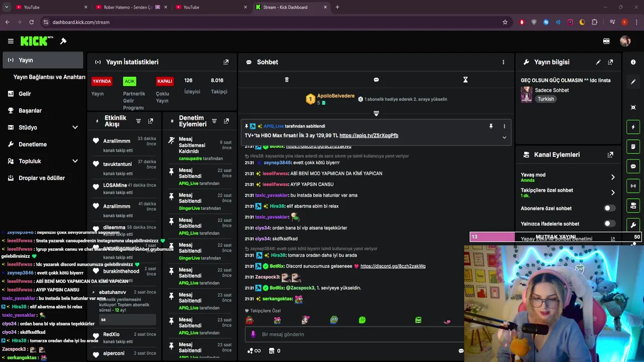Viewport: 644px width, 362px height.
Task: Click the KAPALI multi-stream badge
Action: 165,81
